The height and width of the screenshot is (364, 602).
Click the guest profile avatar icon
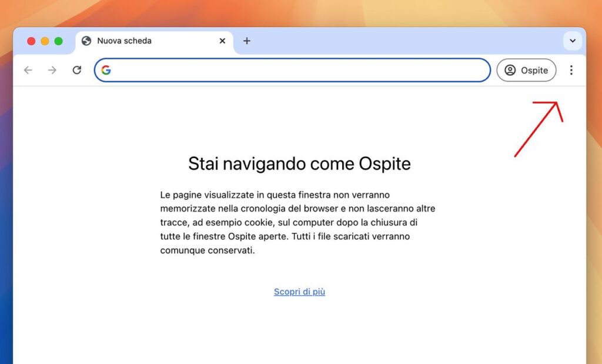click(x=511, y=70)
